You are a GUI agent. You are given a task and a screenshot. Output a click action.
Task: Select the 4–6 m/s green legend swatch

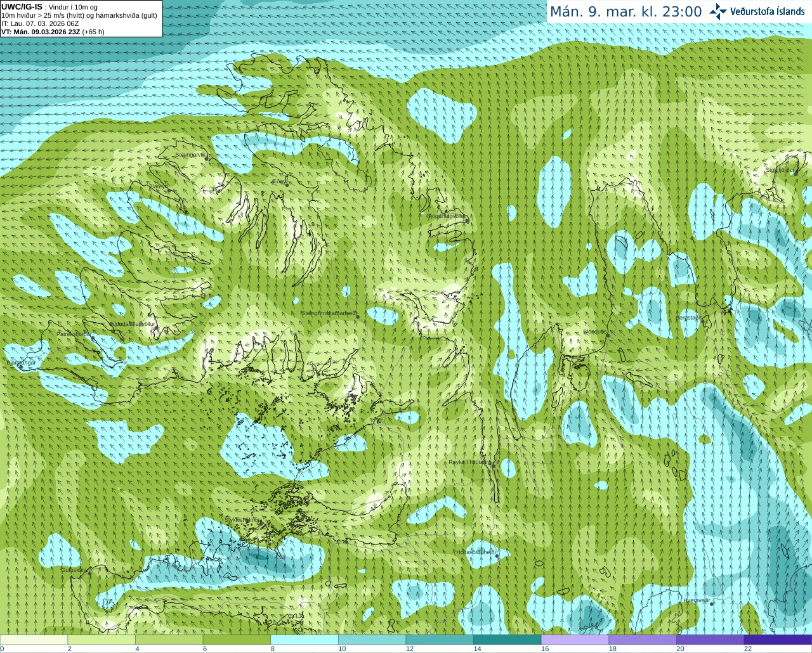point(169,640)
